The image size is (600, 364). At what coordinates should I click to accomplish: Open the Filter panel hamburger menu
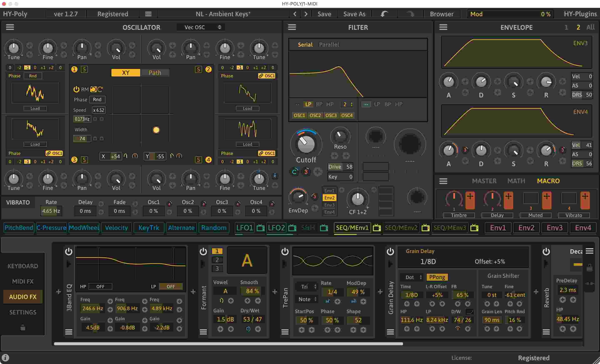pyautogui.click(x=292, y=27)
